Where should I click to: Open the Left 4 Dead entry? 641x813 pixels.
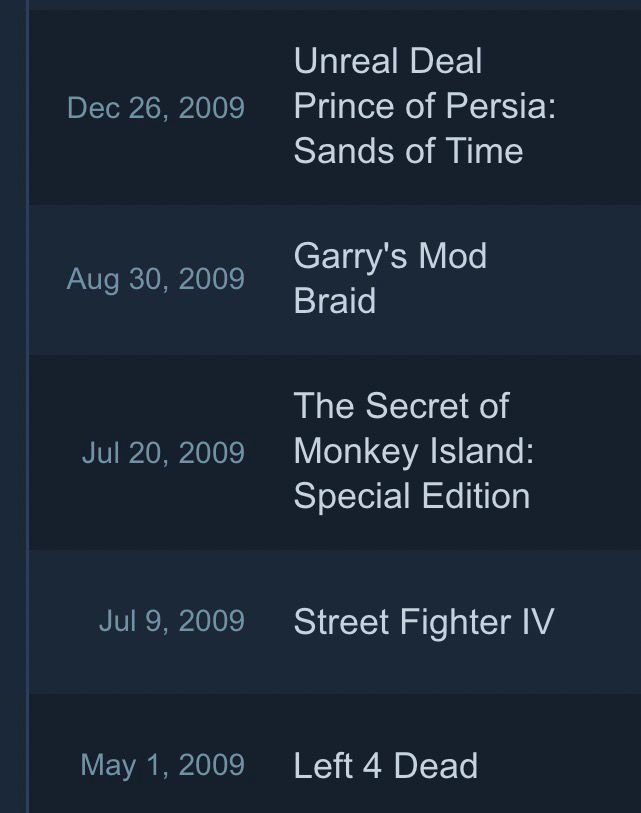(x=385, y=765)
